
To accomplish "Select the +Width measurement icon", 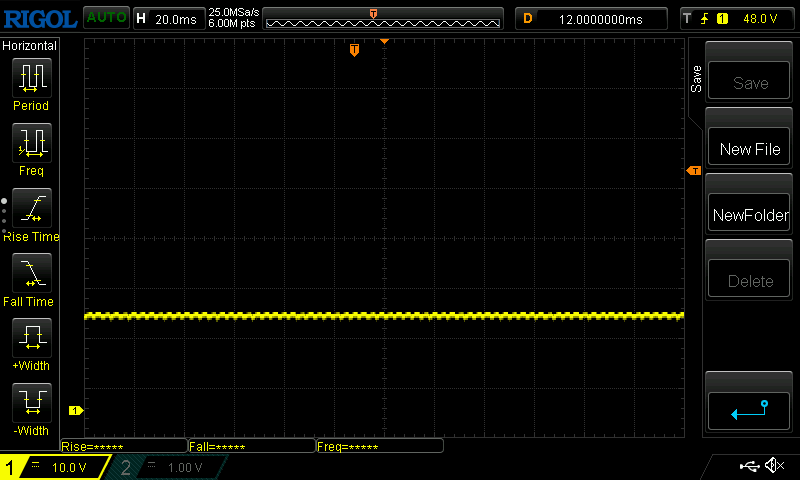I will 32,338.
